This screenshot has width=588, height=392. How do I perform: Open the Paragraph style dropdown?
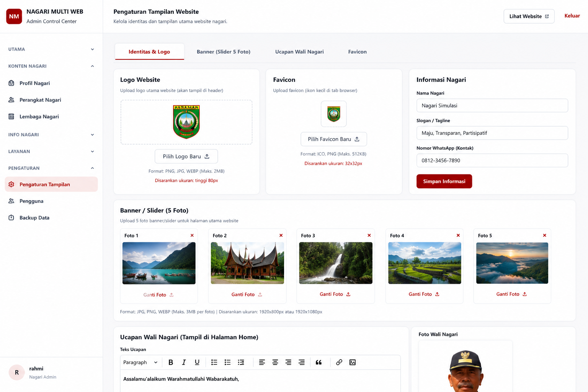[140, 362]
